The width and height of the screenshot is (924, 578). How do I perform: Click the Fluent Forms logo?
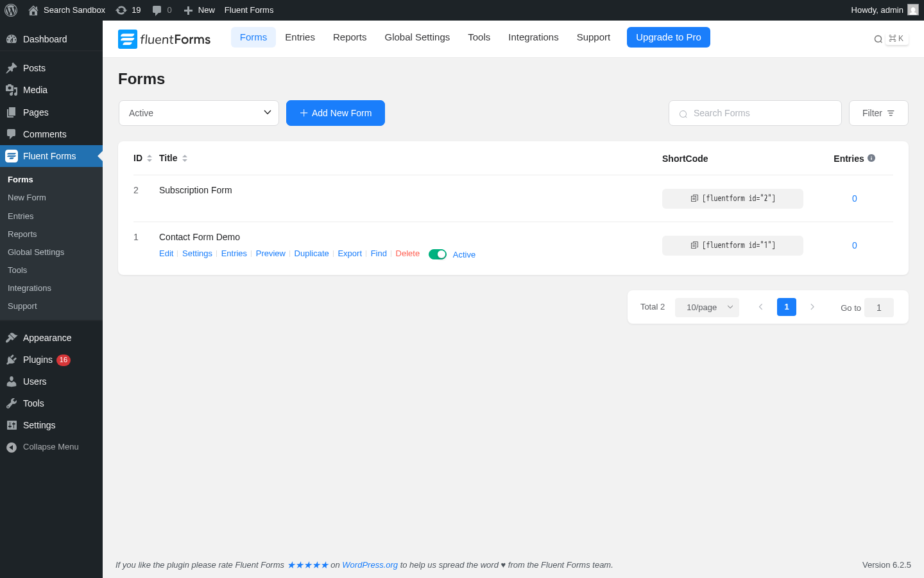pyautogui.click(x=164, y=39)
